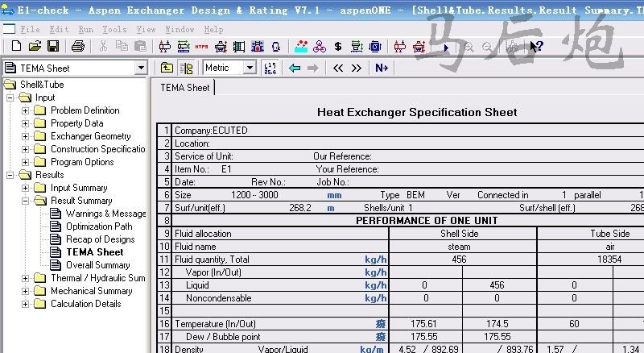Expand the Mechanical Summary folder
The width and height of the screenshot is (644, 353).
[x=26, y=291]
